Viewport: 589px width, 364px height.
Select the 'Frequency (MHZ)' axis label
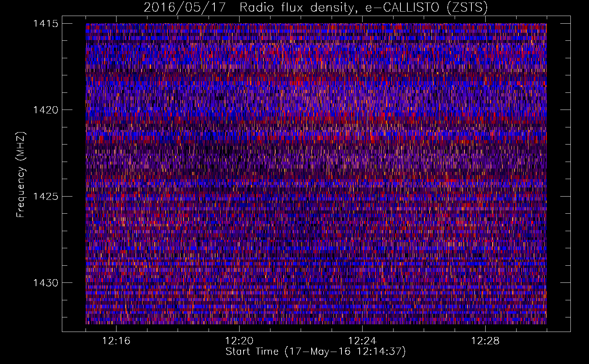pos(21,174)
